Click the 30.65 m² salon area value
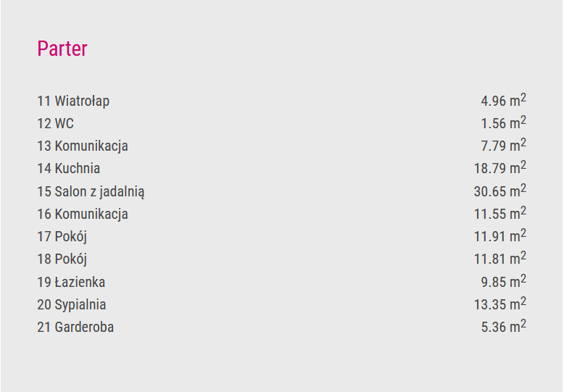Image resolution: width=564 pixels, height=392 pixels. (500, 191)
